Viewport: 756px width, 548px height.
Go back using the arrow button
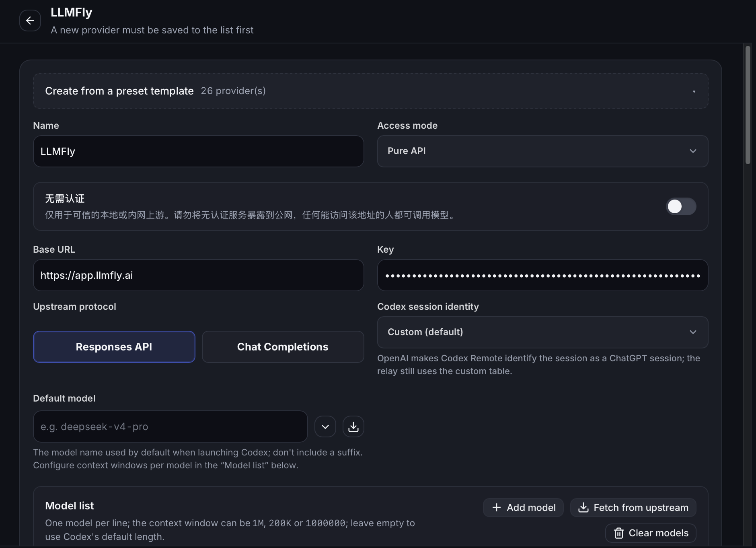point(30,21)
